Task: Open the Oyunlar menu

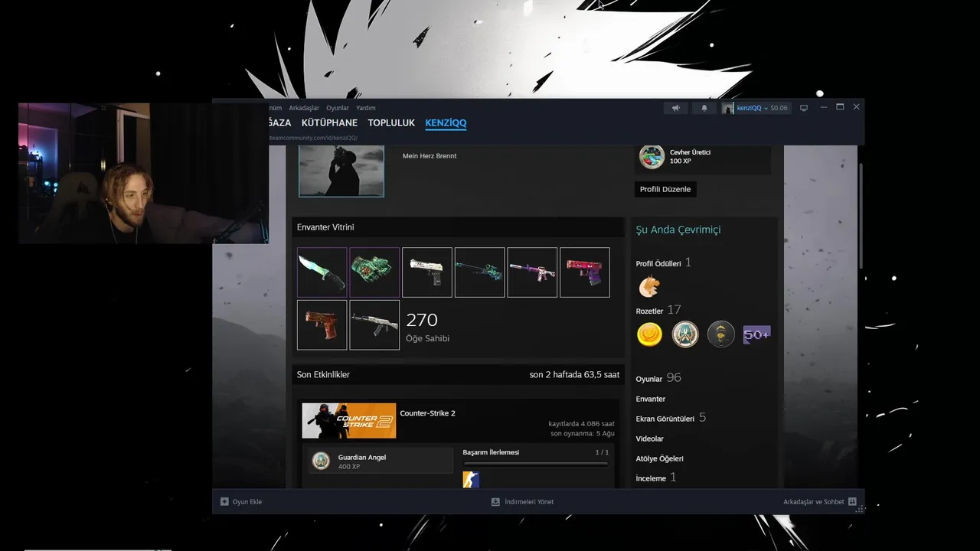Action: [x=338, y=108]
